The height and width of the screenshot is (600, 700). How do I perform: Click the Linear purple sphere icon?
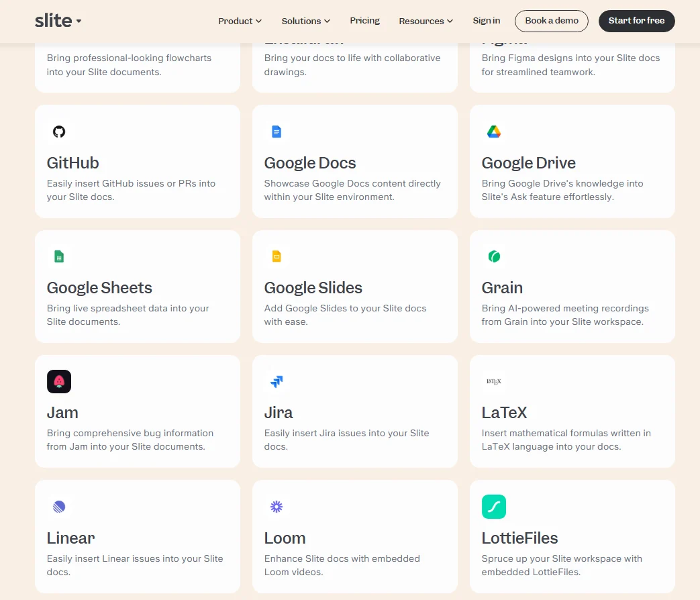[59, 507]
